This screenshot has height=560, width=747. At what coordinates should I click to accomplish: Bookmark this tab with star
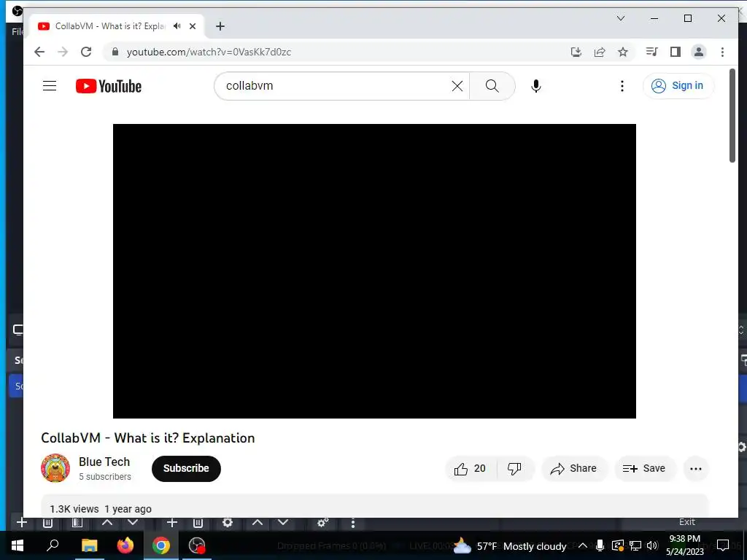623,52
